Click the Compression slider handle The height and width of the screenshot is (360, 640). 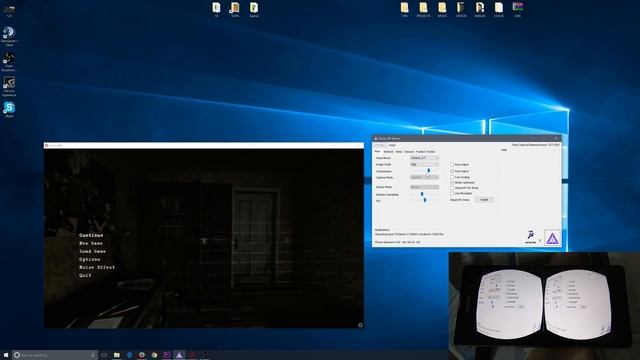(429, 171)
